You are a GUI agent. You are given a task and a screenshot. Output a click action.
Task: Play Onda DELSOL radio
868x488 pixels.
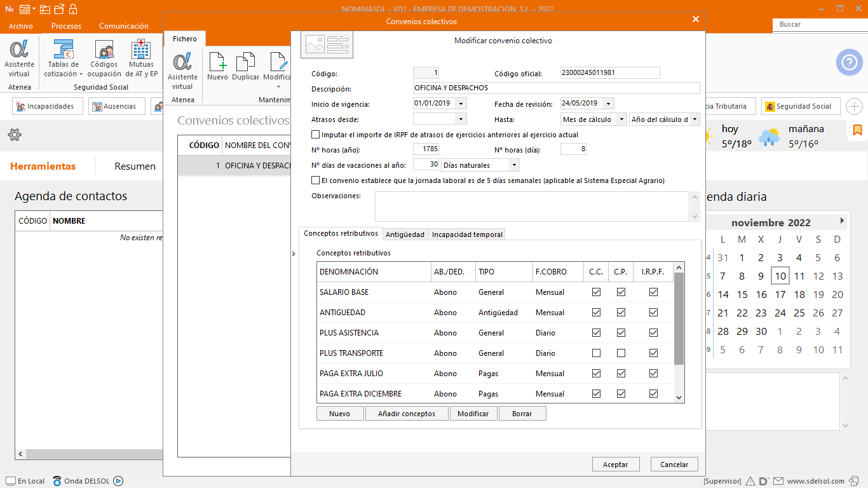118,481
